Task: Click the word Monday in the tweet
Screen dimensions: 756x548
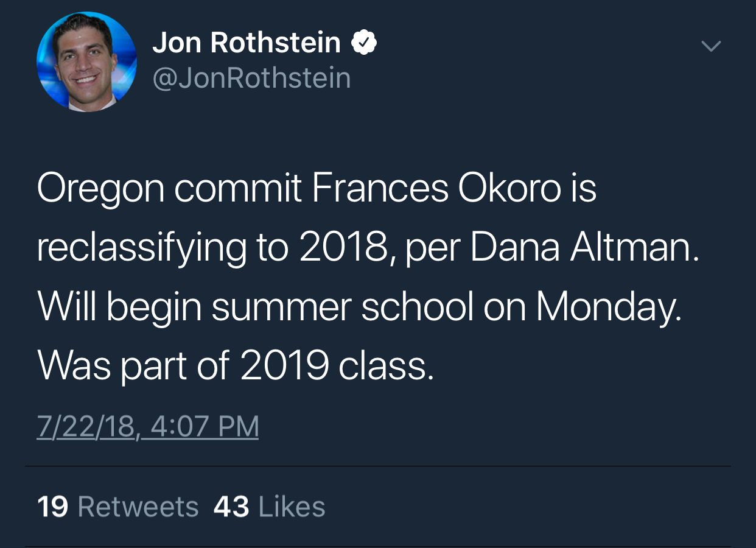Action: coord(607,307)
